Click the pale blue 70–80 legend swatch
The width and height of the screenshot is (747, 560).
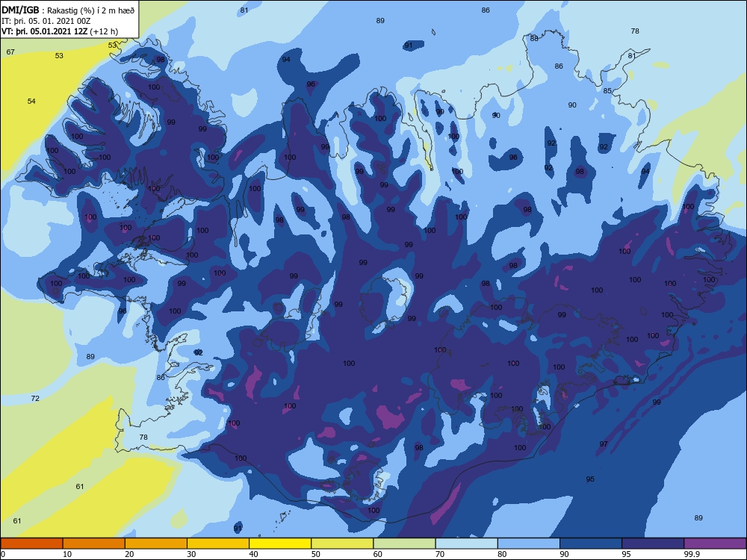click(466, 544)
